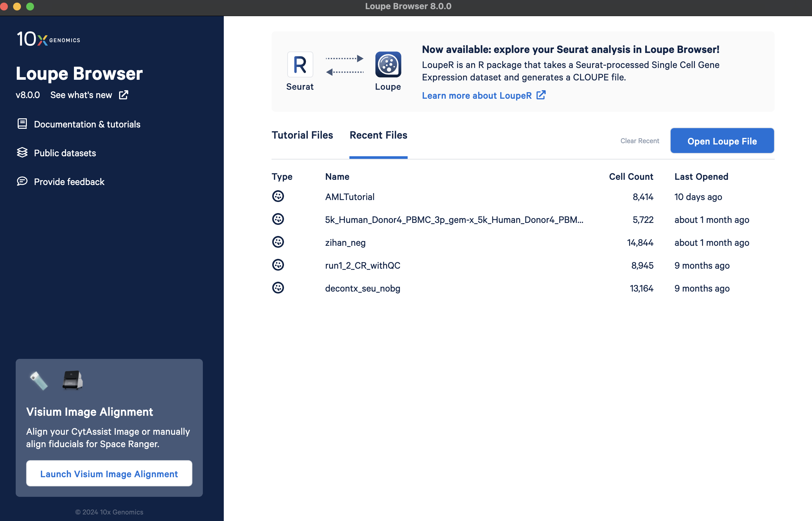812x521 pixels.
Task: Open the See what's new external link icon
Action: [x=124, y=95]
